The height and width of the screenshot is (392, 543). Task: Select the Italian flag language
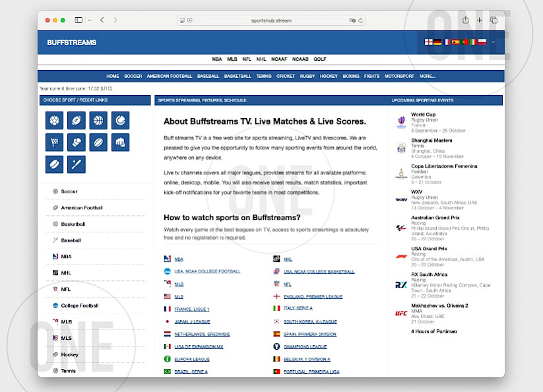[474, 42]
